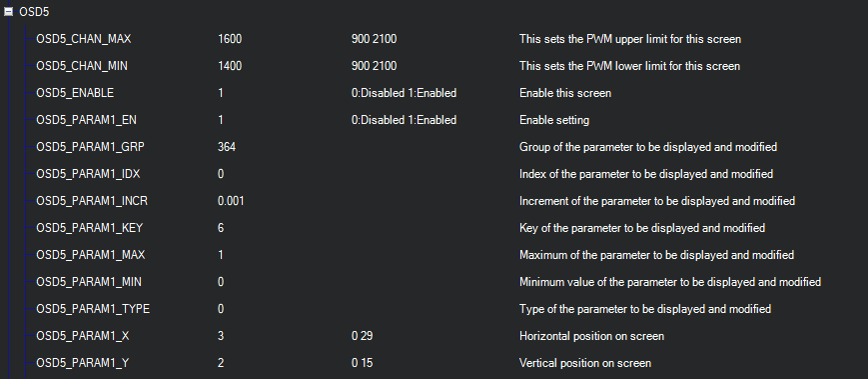This screenshot has height=379, width=868.
Task: Edit the OSD5_CHAN_MAX value 1600
Action: pos(230,39)
